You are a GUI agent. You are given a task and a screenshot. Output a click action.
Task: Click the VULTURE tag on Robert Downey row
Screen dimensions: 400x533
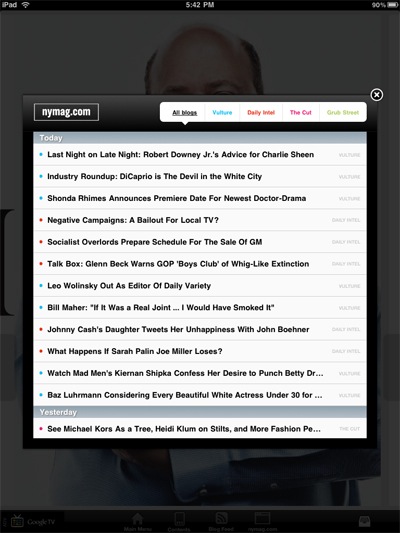(349, 155)
